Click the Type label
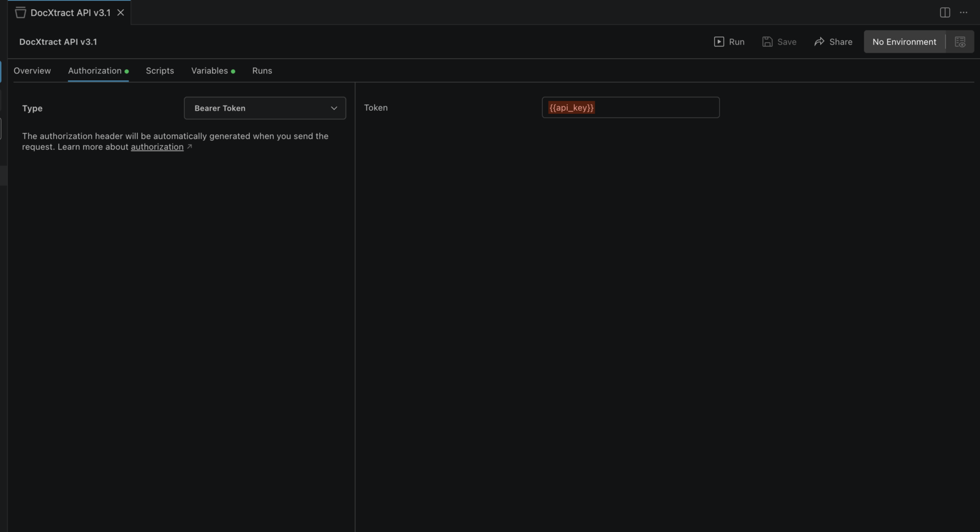The height and width of the screenshot is (532, 980). (32, 108)
